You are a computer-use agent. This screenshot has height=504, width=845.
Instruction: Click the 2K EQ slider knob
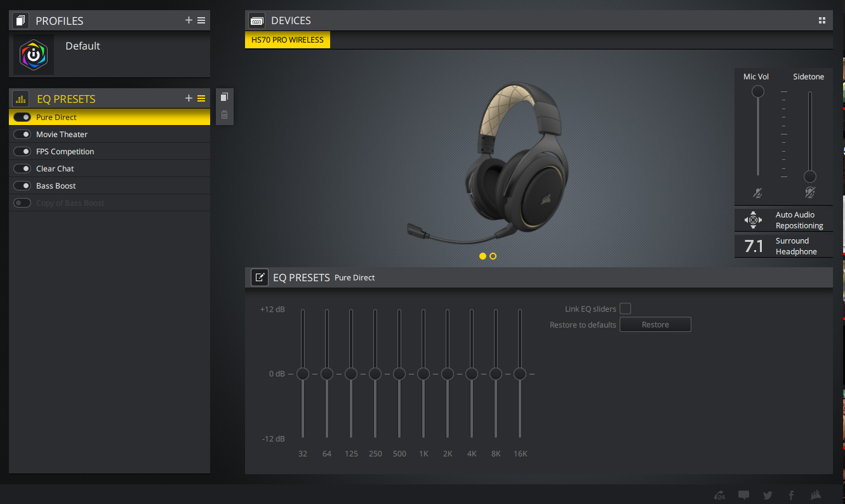(448, 374)
